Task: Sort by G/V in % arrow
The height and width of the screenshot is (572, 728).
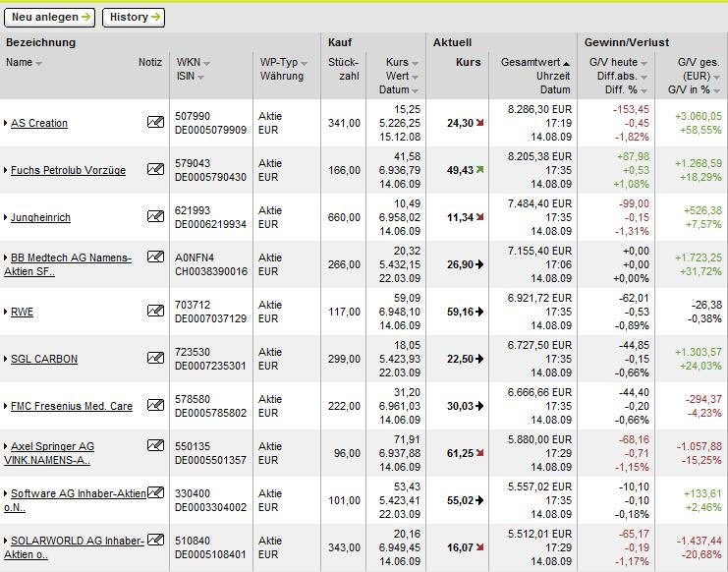Action: tap(717, 91)
